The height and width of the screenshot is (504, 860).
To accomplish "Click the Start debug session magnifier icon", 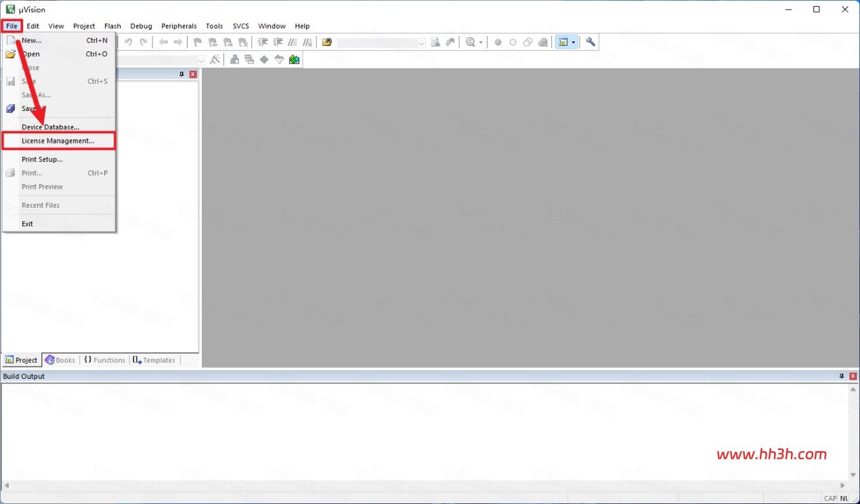I will pos(471,42).
